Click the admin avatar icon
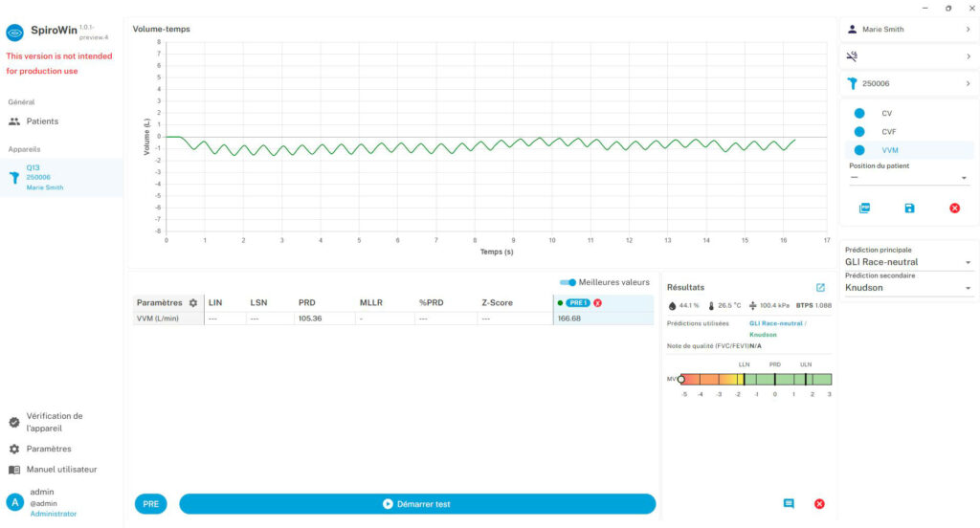Image resolution: width=980 pixels, height=528 pixels. (x=14, y=502)
